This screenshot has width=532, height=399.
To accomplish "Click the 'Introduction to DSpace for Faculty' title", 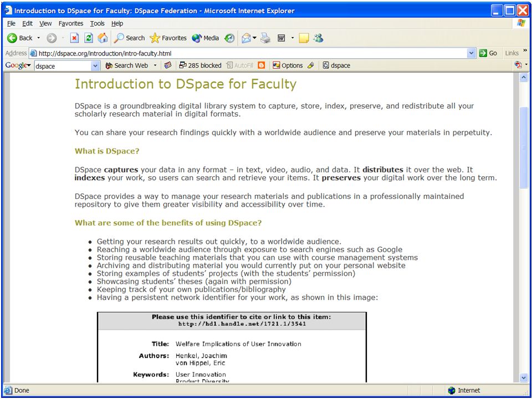I will (x=186, y=84).
